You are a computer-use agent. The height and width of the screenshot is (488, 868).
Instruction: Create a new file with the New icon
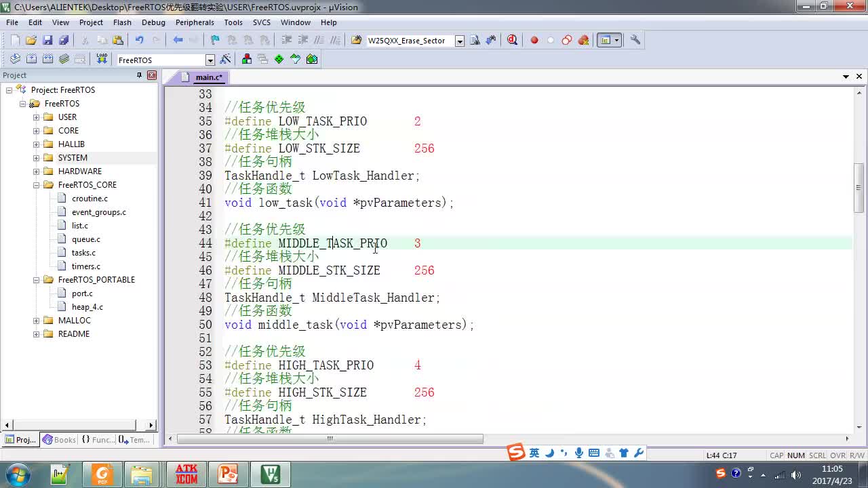click(x=14, y=40)
